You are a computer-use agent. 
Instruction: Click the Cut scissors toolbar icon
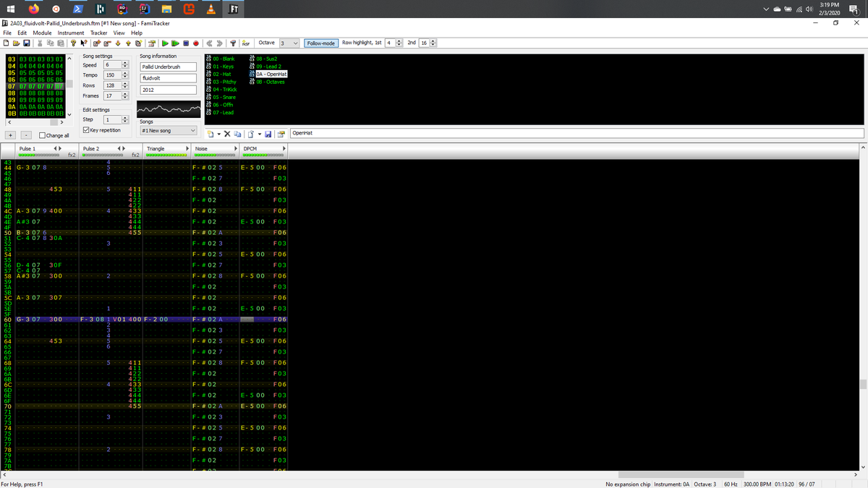pos(40,43)
